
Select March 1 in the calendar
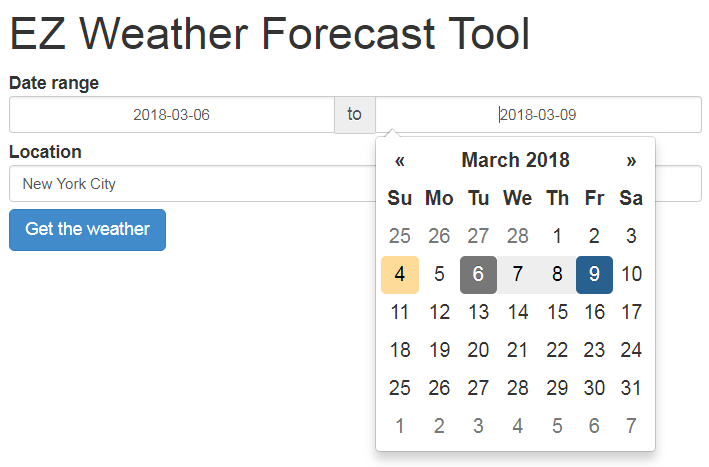557,236
